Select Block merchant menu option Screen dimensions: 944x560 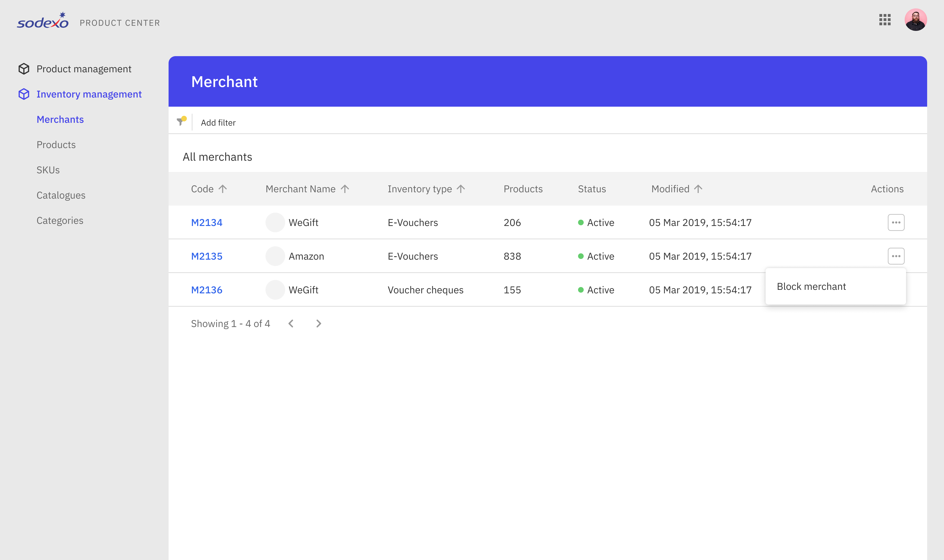[811, 286]
